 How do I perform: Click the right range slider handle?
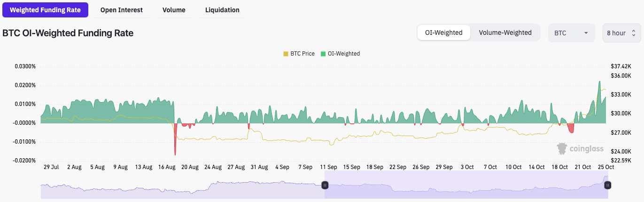[x=607, y=185]
